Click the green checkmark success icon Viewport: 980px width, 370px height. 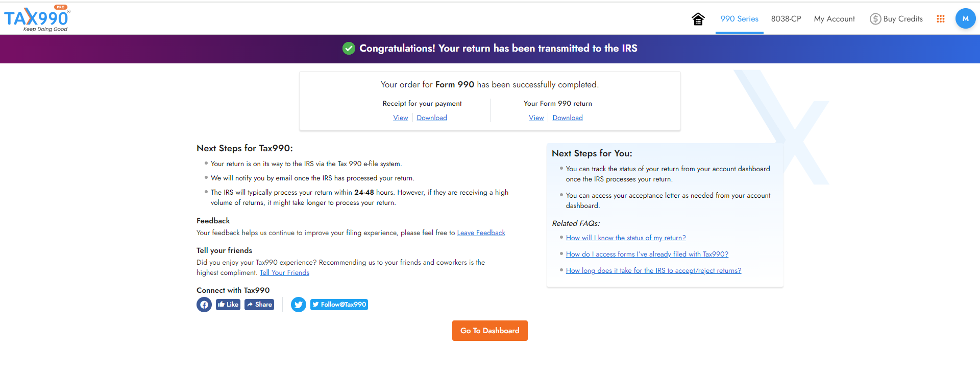[x=349, y=49]
